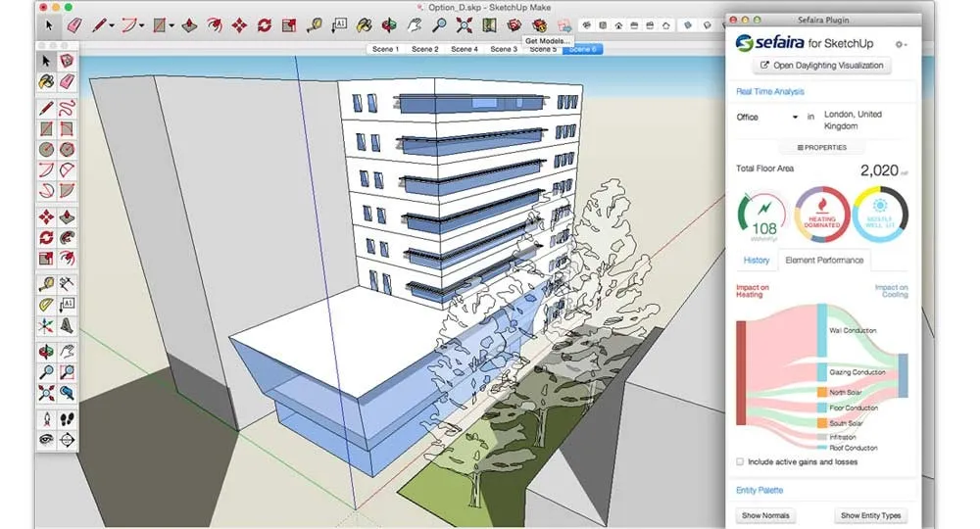Image resolution: width=980 pixels, height=529 pixels.
Task: Click the London, United Kingdom location text
Action: tap(854, 120)
